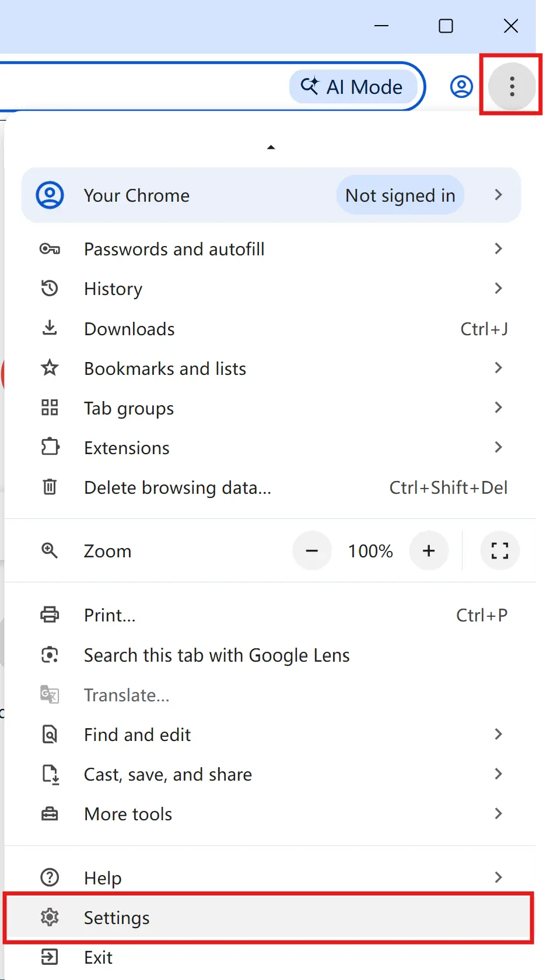This screenshot has height=980, width=543.
Task: Expand the Tab groups chevron
Action: click(x=498, y=408)
